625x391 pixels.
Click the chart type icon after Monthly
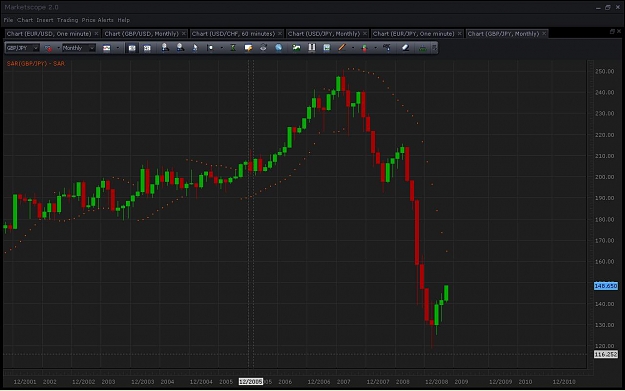[106, 48]
